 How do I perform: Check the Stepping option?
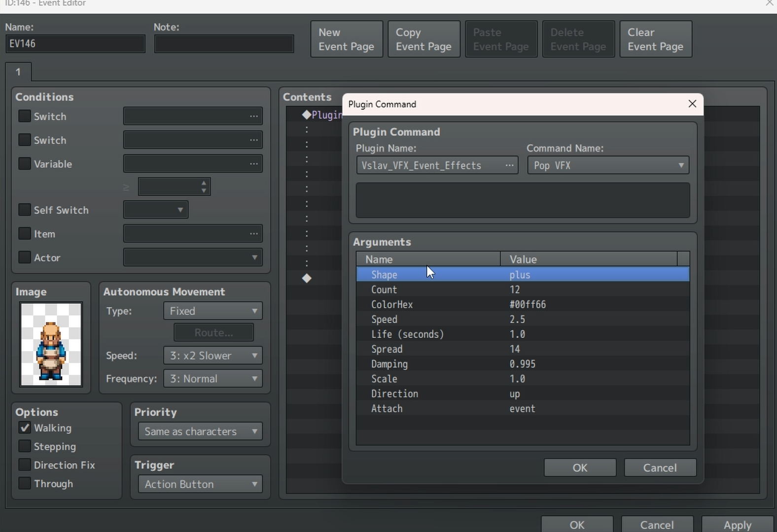pos(25,446)
